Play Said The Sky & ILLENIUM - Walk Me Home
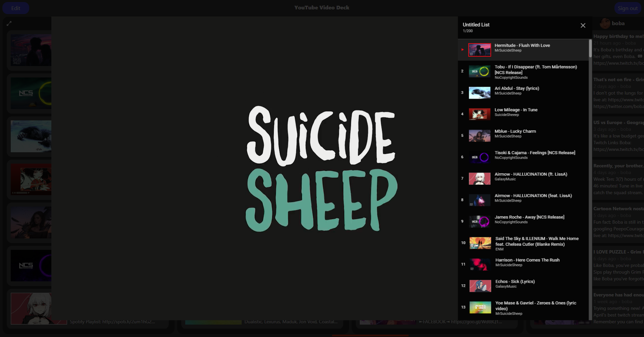Image resolution: width=644 pixels, height=337 pixels. coord(523,243)
